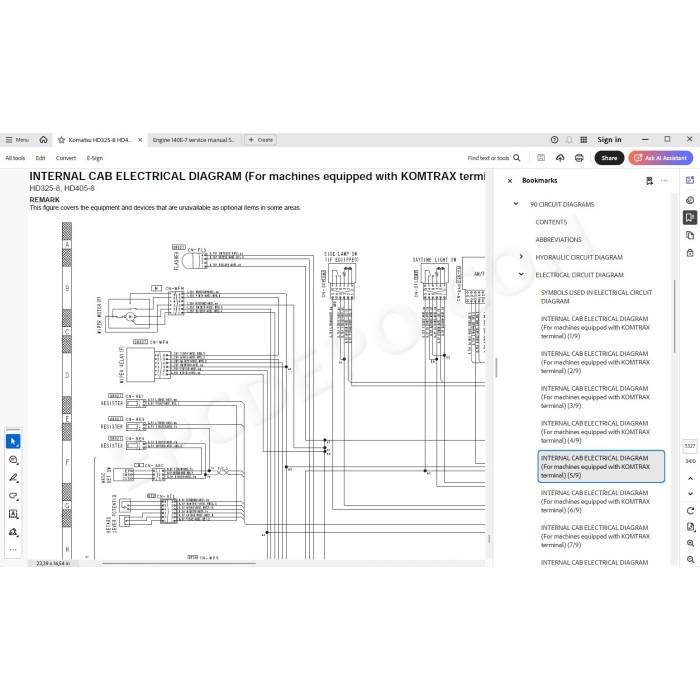This screenshot has height=700, width=700.
Task: Click the document horizontal scrollbar
Action: point(179,563)
